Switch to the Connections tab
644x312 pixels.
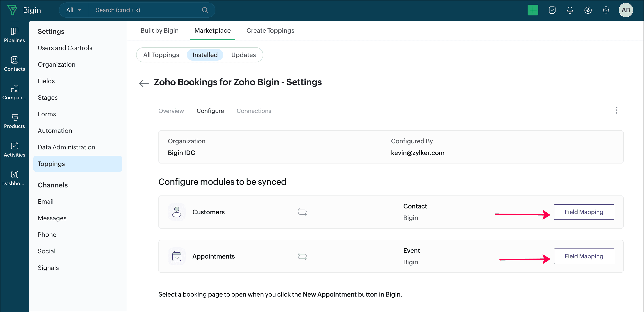(253, 111)
